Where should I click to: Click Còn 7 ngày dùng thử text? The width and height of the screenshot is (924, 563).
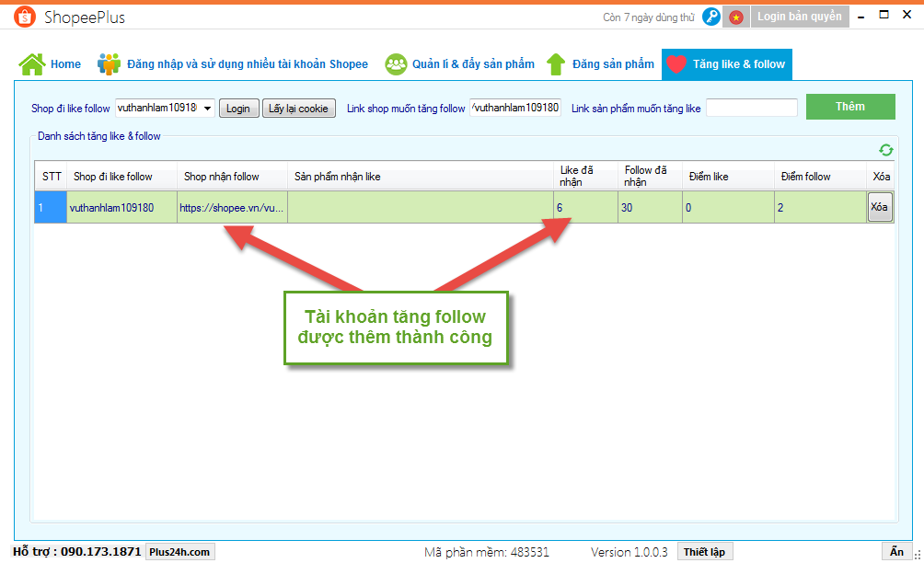point(649,17)
